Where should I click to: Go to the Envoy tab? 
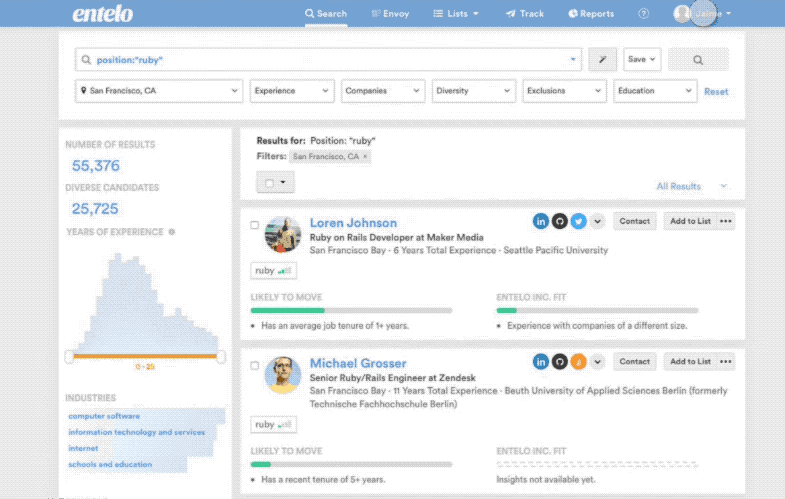point(389,14)
